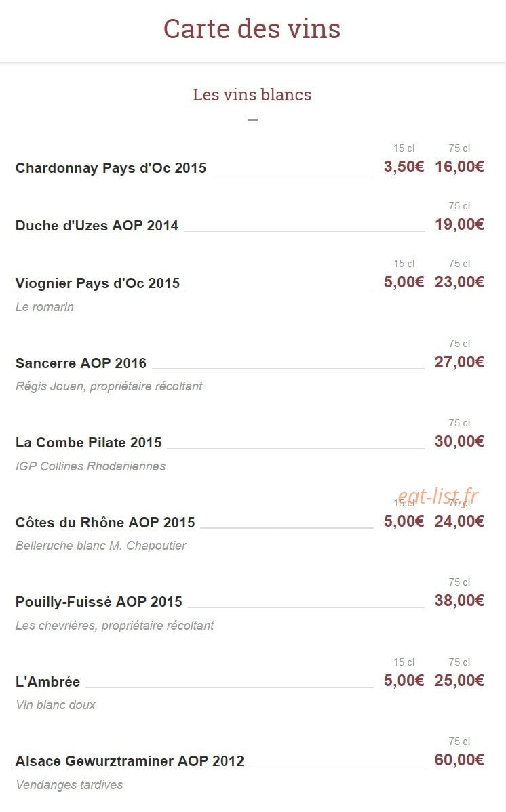This screenshot has width=506, height=812.
Task: Select Côtes du Rhône AOP 2015 entry
Action: coord(105,523)
